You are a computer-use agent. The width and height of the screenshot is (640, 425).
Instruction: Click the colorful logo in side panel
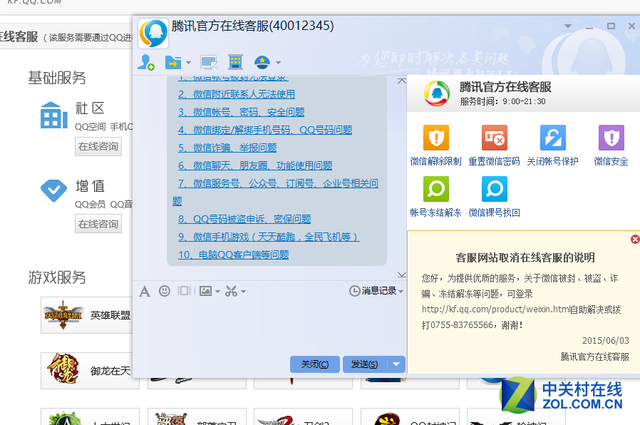click(437, 93)
